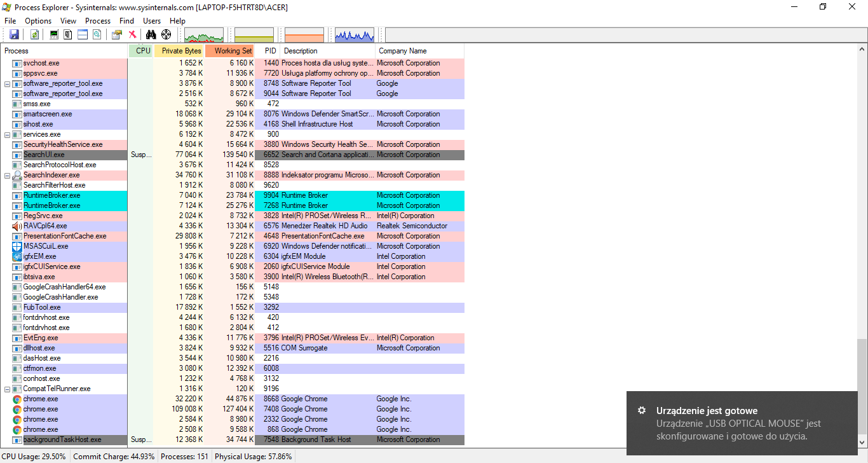Click the Save toolbar icon
The height and width of the screenshot is (463, 868).
pyautogui.click(x=14, y=34)
